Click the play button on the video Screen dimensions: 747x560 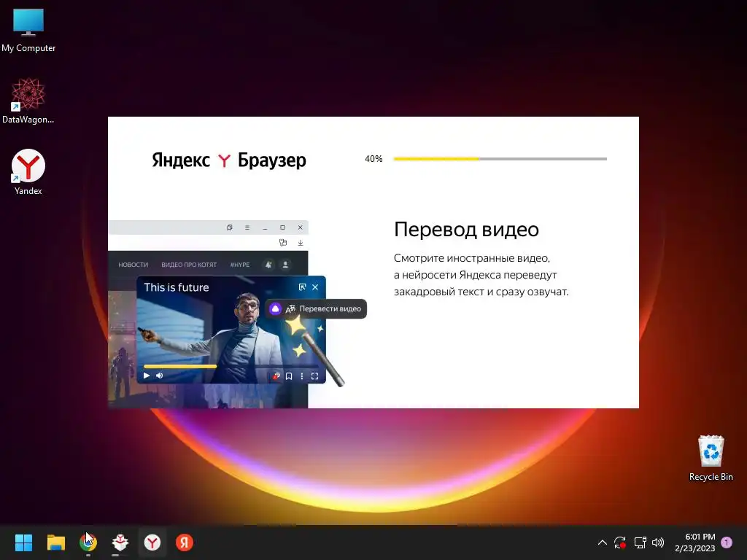coord(147,376)
